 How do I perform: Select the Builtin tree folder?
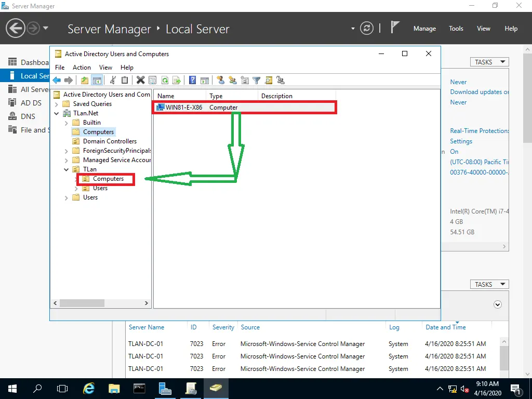pos(91,123)
